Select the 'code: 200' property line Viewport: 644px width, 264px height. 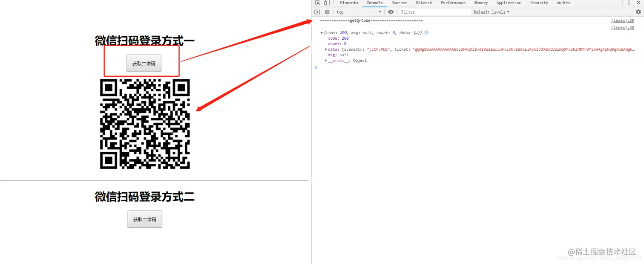pyautogui.click(x=338, y=38)
